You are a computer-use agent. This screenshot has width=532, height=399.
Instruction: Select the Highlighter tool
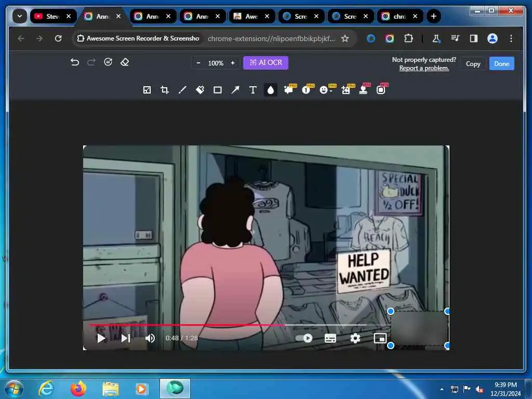[200, 90]
